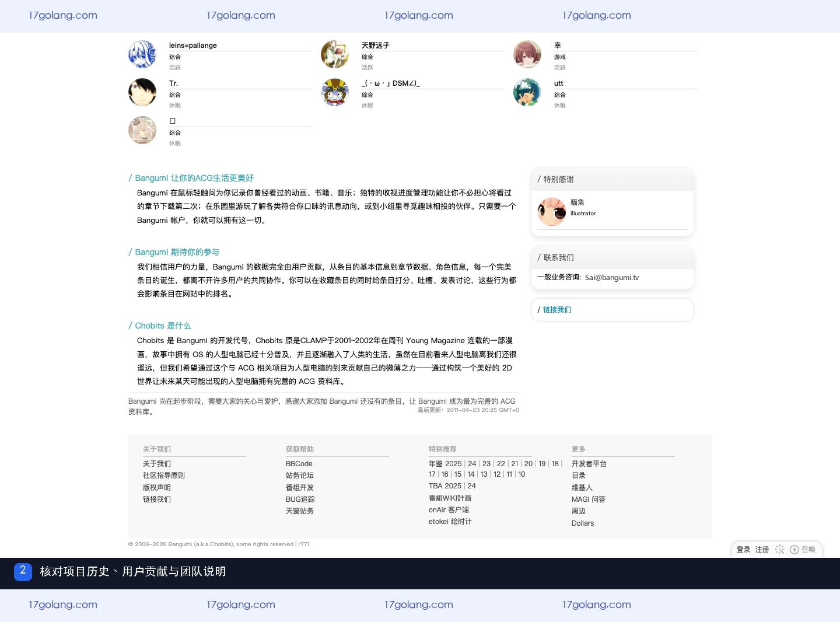
Task: Click 貓魚 illustrator avatar
Action: 552,212
